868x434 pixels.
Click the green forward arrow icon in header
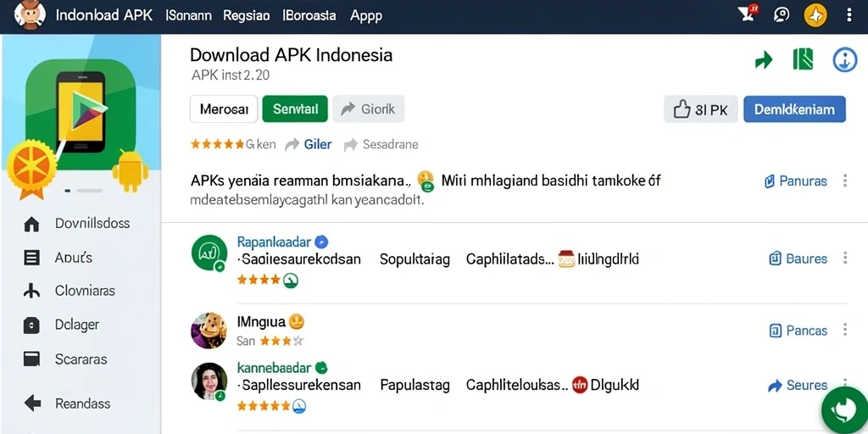click(764, 60)
